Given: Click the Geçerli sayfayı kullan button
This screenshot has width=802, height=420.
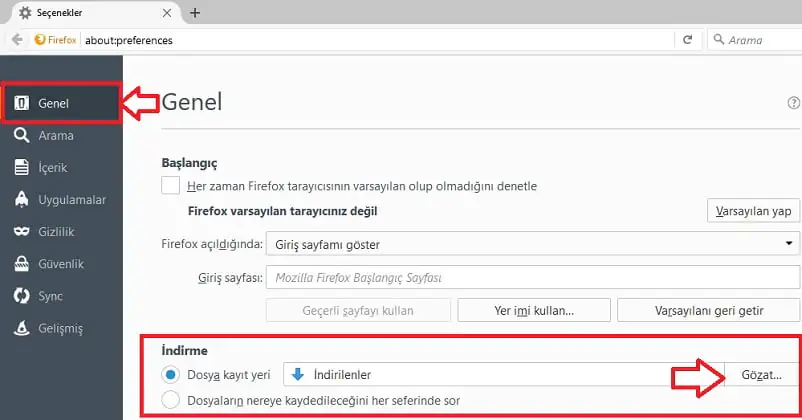Looking at the screenshot, I should (358, 311).
